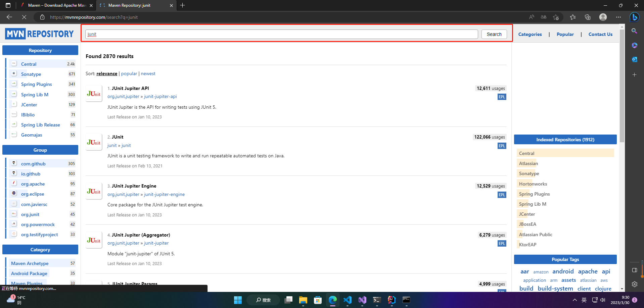644x308 pixels.
Task: Click the build-system popular tag
Action: pos(555,289)
